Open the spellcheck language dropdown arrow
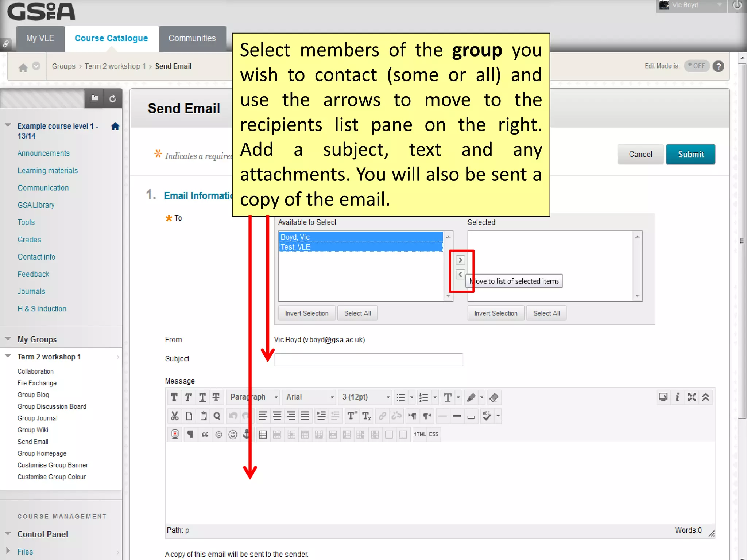The image size is (747, 560). pyautogui.click(x=498, y=416)
